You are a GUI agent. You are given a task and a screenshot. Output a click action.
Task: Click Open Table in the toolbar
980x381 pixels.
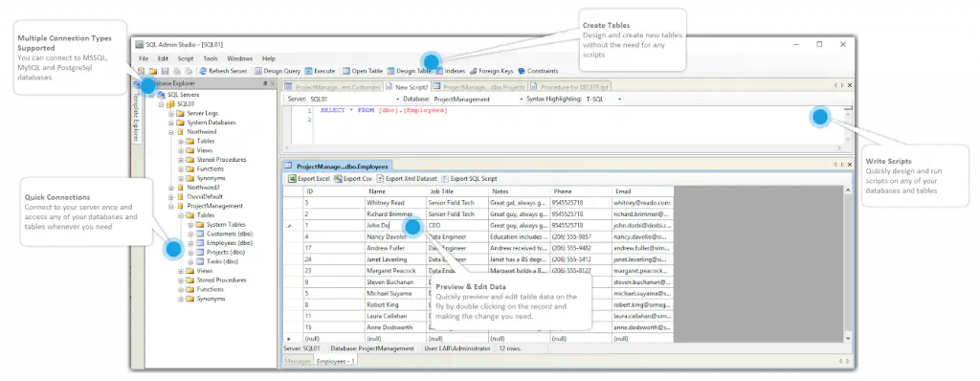coord(363,72)
